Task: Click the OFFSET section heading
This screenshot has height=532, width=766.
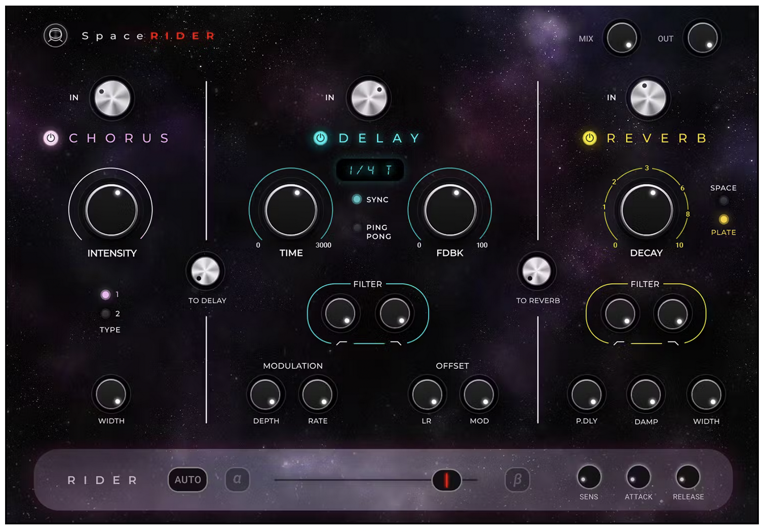Action: [x=452, y=366]
